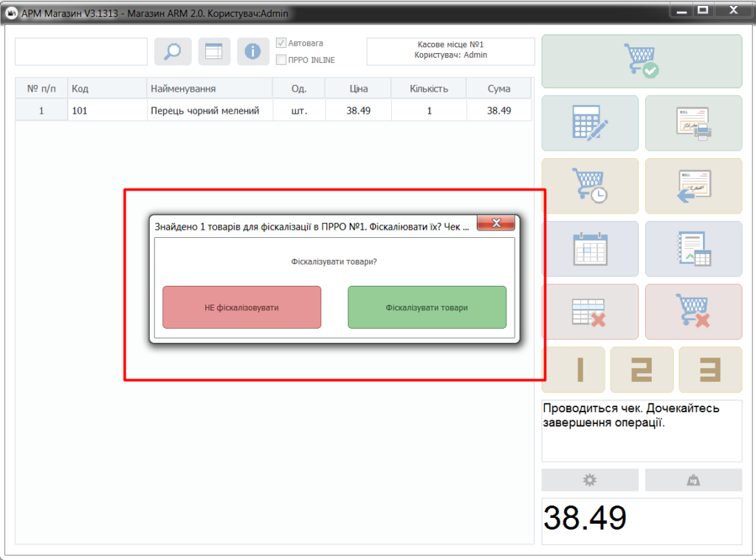Close the fiscalization dialog
Image resolution: width=756 pixels, height=560 pixels.
496,223
